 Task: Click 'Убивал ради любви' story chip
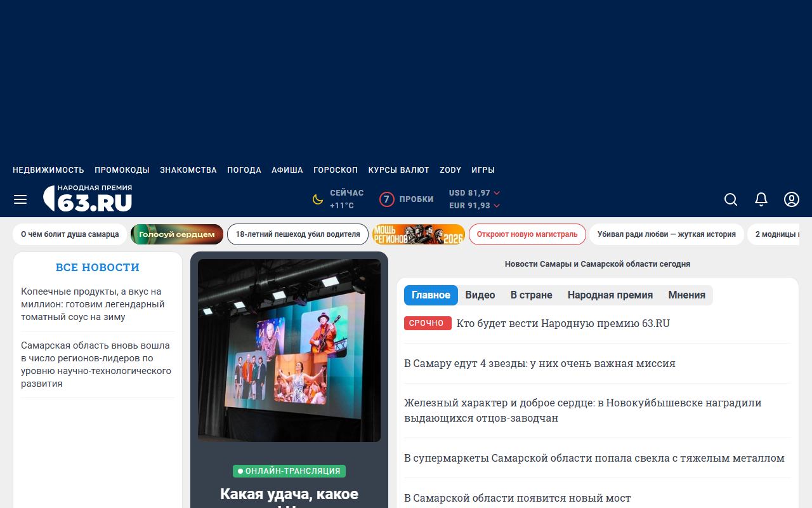tap(667, 234)
